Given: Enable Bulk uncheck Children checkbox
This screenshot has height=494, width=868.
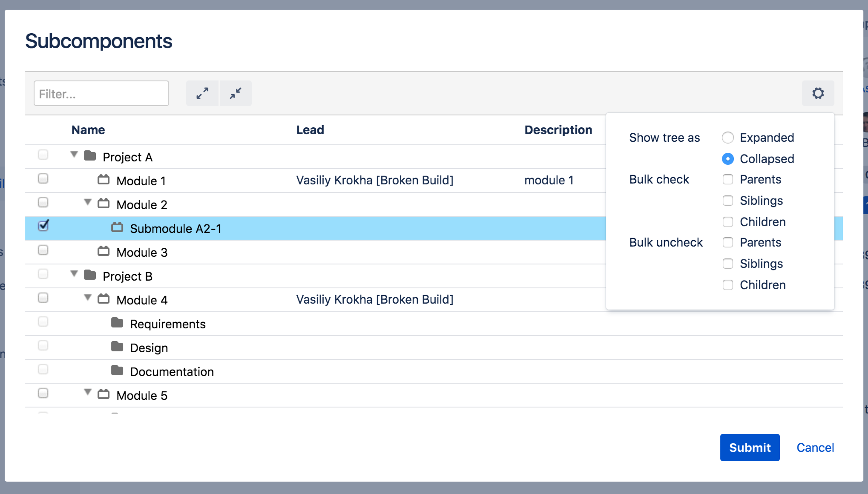Looking at the screenshot, I should coord(728,285).
